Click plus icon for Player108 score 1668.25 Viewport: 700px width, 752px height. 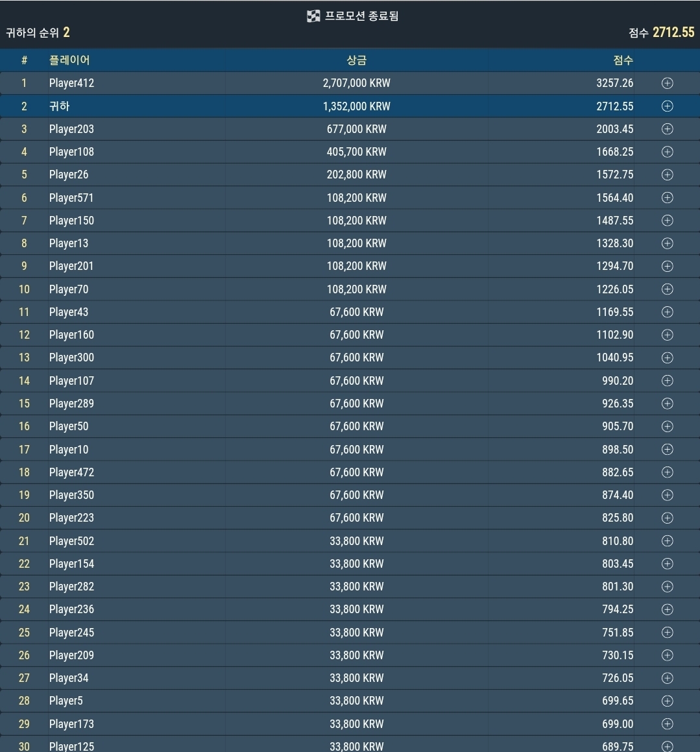point(667,152)
